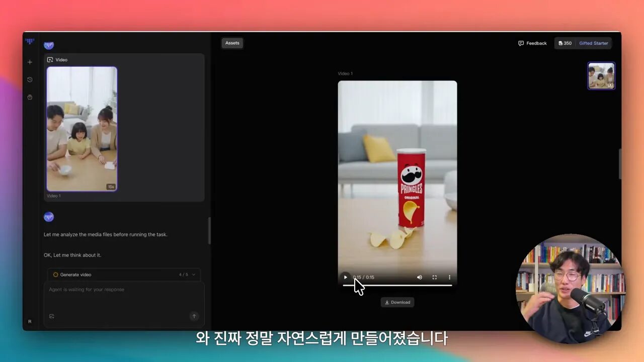Toggle playback with the play button

pos(345,277)
